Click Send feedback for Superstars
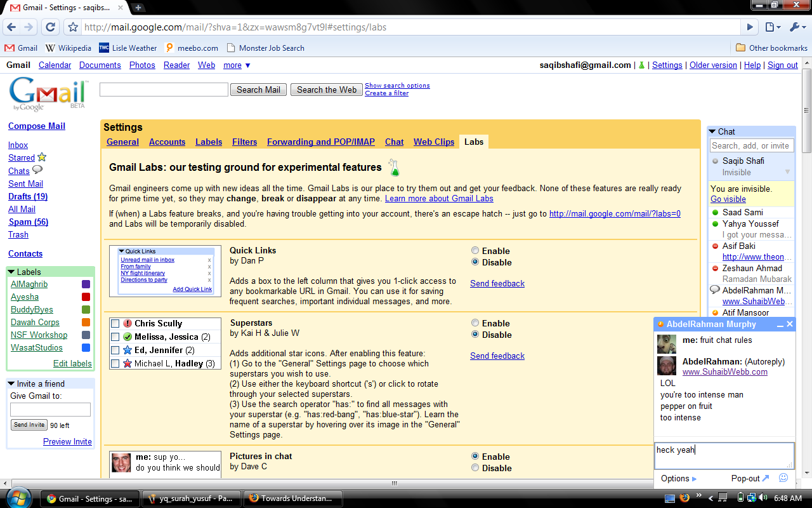Screen dimensions: 812x508 click(497, 356)
